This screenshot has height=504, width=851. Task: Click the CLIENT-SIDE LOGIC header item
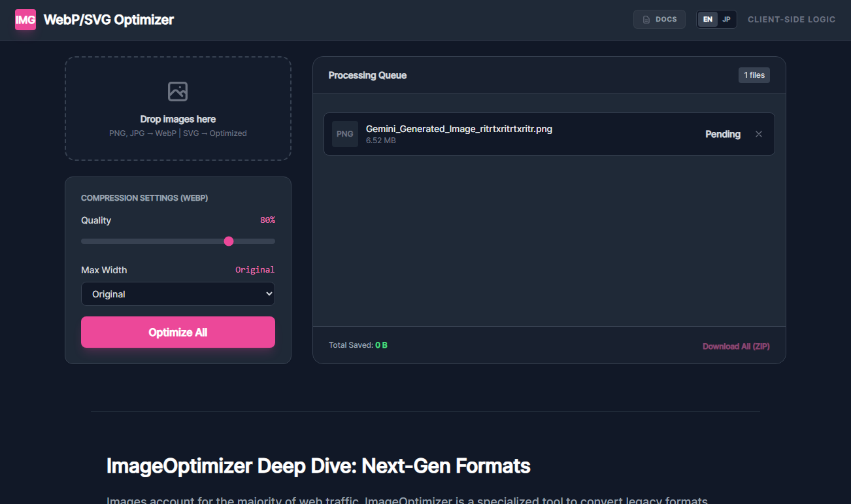pos(792,19)
